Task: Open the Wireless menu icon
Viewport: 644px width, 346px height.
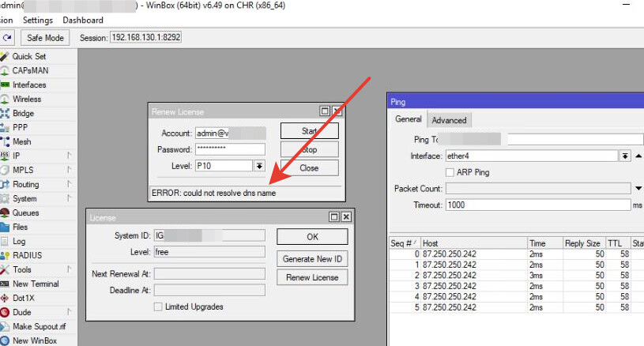Action: (5, 99)
